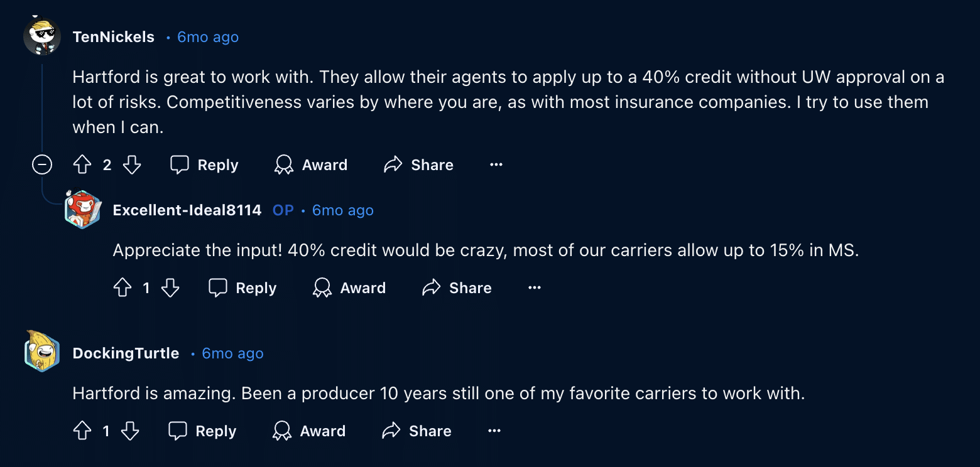Share Excellent-Ideal8114's reply
Image resolution: width=980 pixels, height=467 pixels.
pyautogui.click(x=457, y=288)
